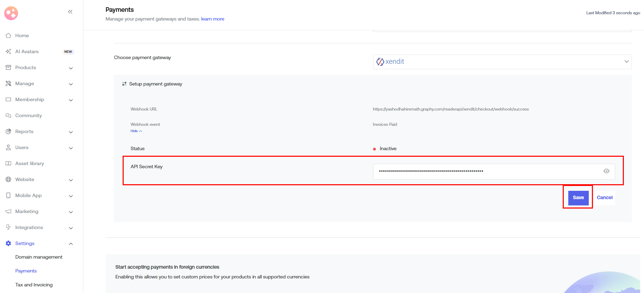Screen dimensions: 644x293
Task: Open the xendit payment gateway dropdown
Action: tap(502, 62)
